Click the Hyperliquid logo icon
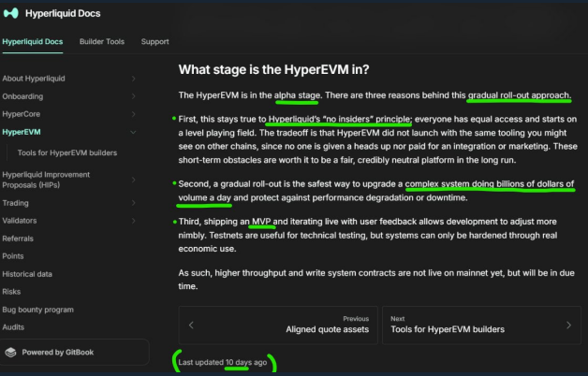The image size is (588, 376). click(x=11, y=13)
